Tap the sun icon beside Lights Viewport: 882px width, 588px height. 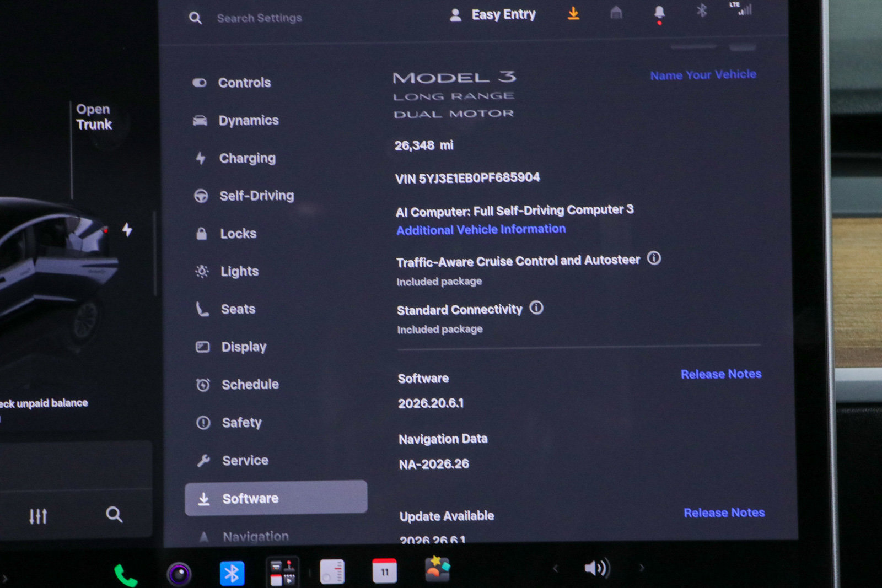202,271
